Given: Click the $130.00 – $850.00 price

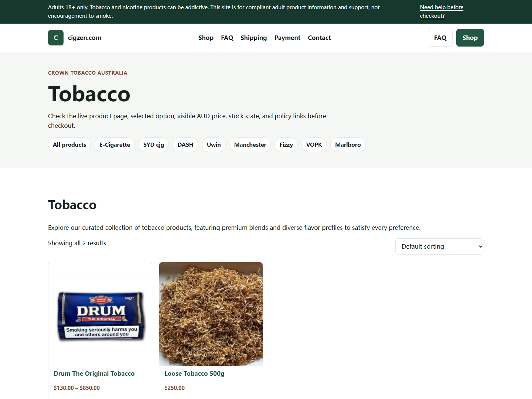Looking at the screenshot, I should [77, 388].
